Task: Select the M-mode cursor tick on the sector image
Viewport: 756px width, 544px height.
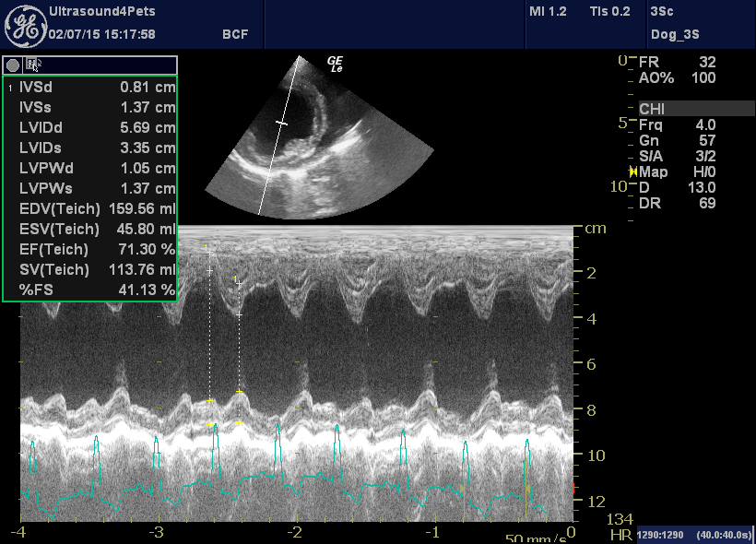Action: coord(281,124)
